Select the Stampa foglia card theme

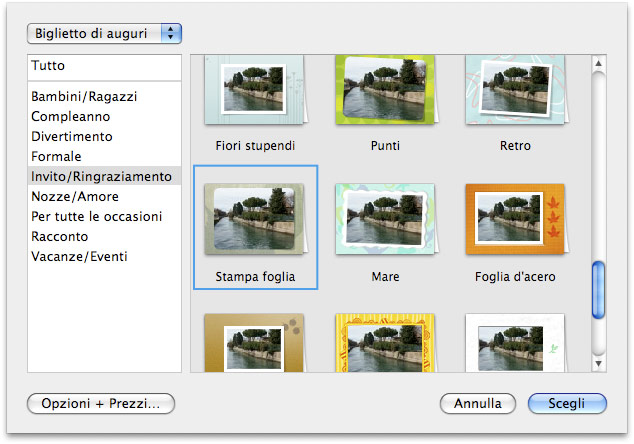(x=256, y=220)
